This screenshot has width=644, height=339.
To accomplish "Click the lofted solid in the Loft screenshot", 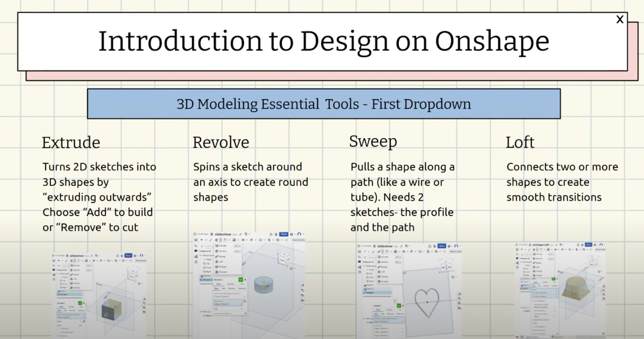I will (x=576, y=289).
